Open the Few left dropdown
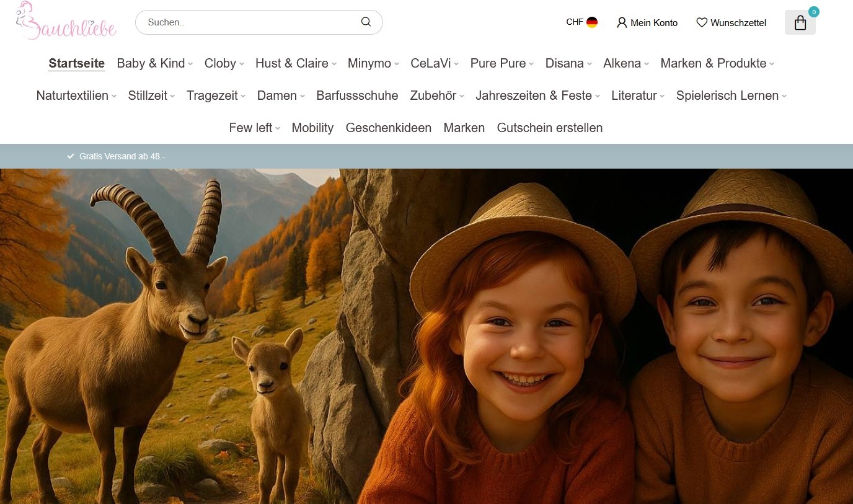 coord(254,128)
